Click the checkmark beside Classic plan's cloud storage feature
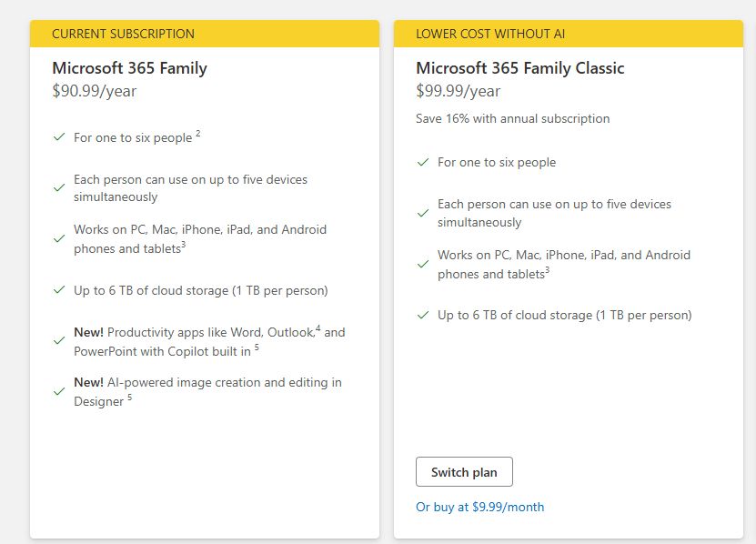The image size is (756, 544). click(x=422, y=315)
